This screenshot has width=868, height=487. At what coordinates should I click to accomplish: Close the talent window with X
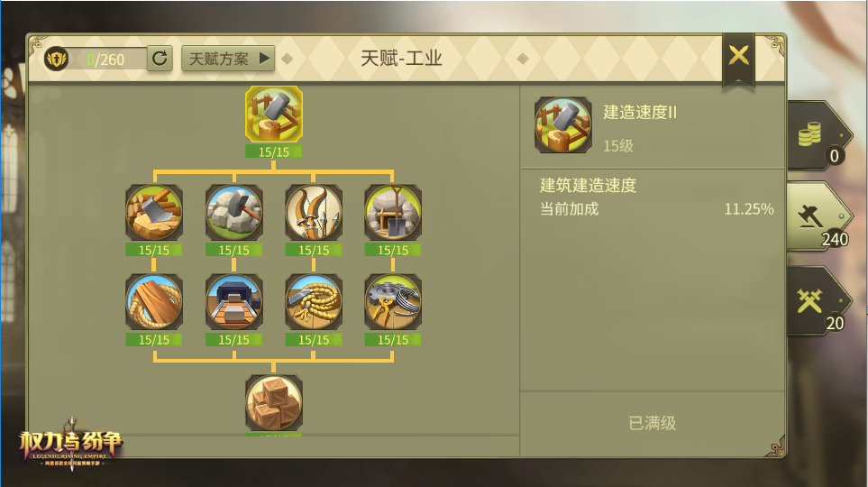(x=738, y=56)
